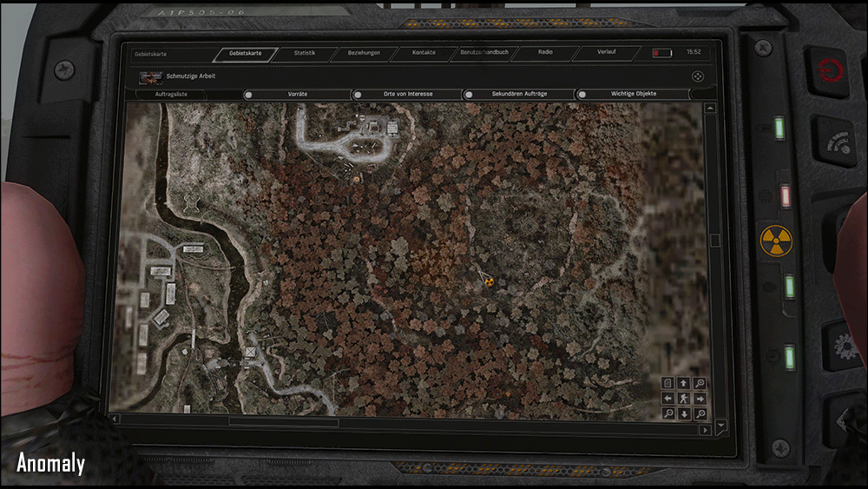868x489 pixels.
Task: Click the gear button on the PDA frame
Action: pyautogui.click(x=845, y=347)
